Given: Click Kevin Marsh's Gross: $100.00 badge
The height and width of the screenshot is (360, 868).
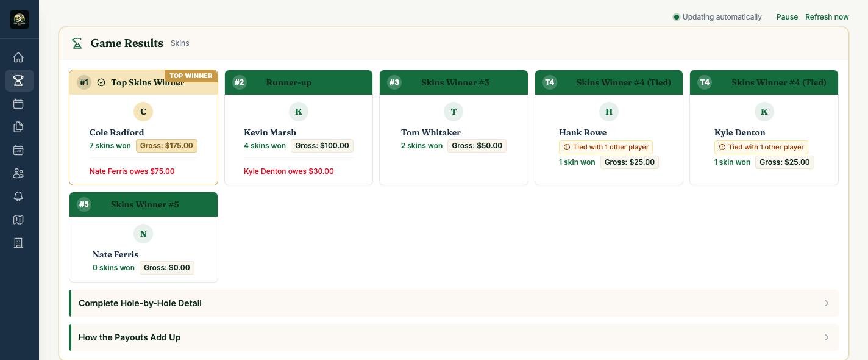Looking at the screenshot, I should (x=322, y=146).
